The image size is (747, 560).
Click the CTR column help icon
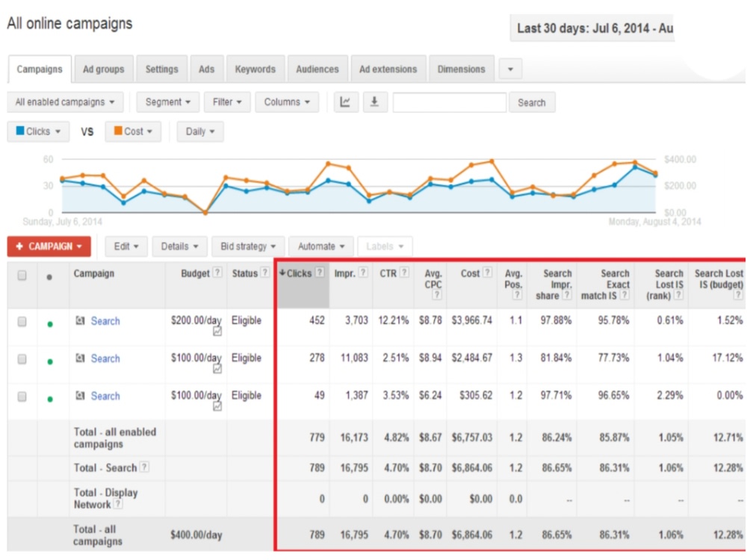[404, 273]
